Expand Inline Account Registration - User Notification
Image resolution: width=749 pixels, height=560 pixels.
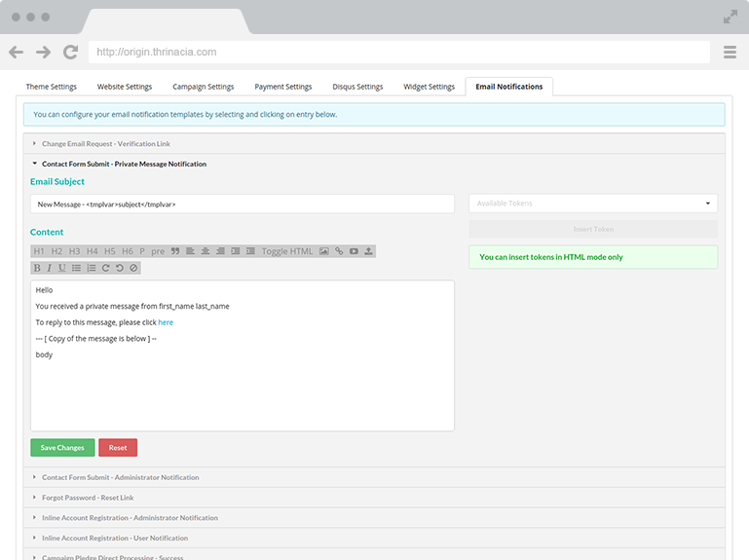pyautogui.click(x=374, y=538)
